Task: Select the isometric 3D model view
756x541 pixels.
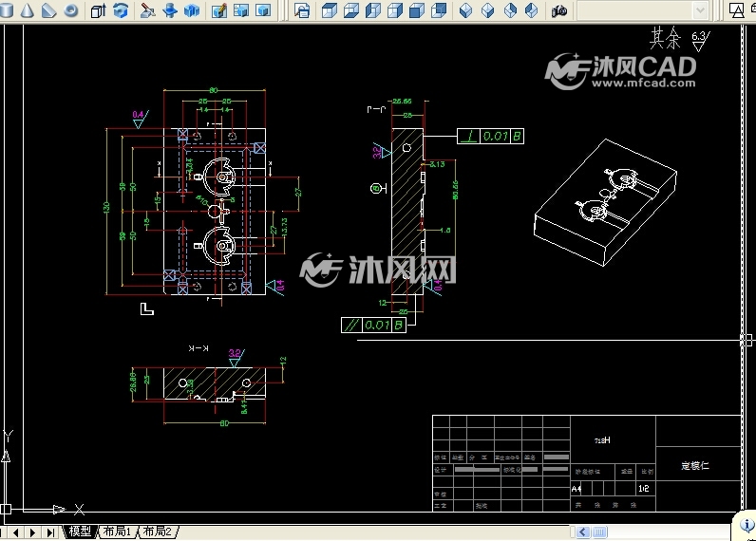Action: coord(606,202)
